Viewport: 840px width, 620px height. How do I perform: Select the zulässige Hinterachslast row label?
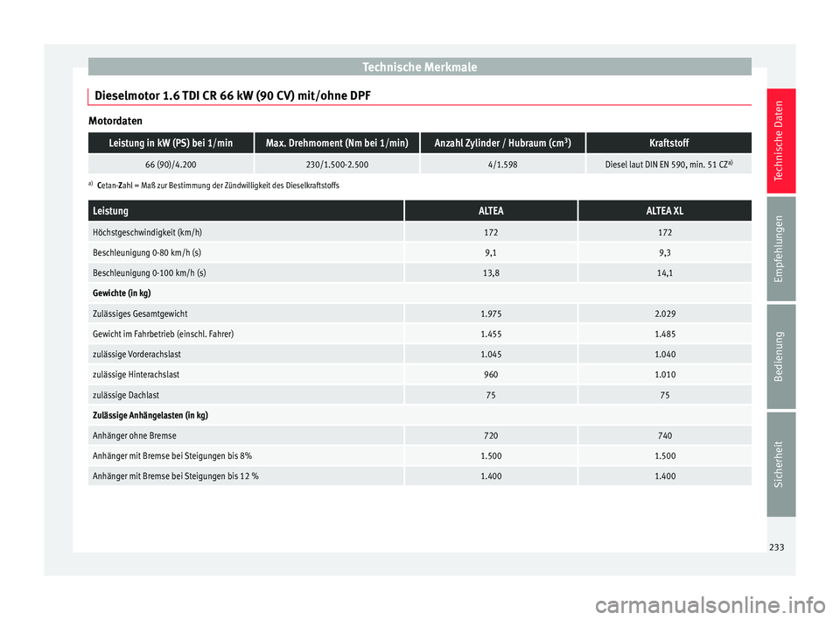pyautogui.click(x=136, y=375)
